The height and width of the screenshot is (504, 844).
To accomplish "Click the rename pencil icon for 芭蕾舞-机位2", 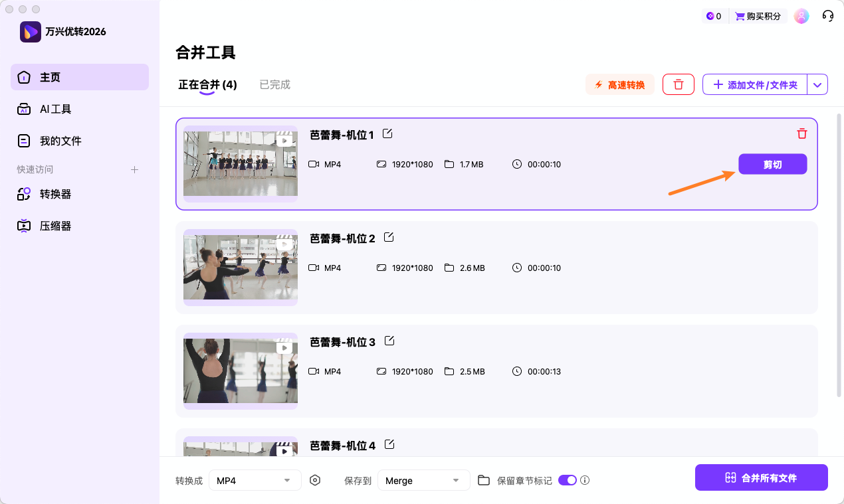I will point(389,236).
